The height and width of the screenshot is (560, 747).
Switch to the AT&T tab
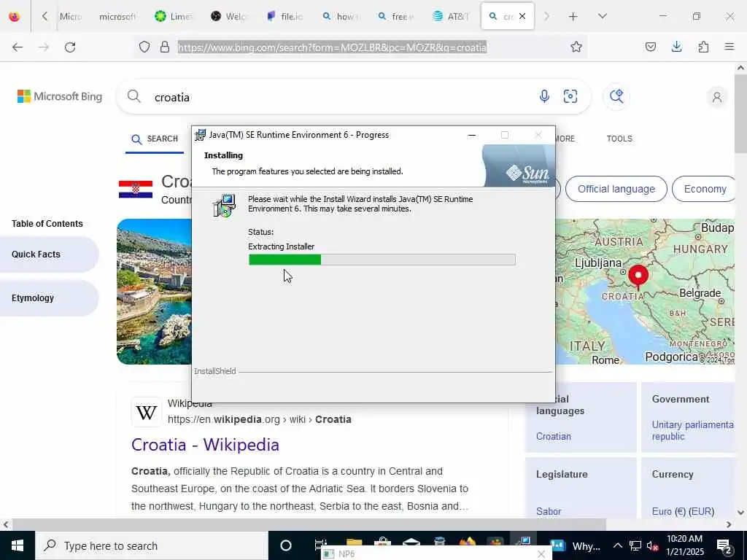[x=451, y=16]
